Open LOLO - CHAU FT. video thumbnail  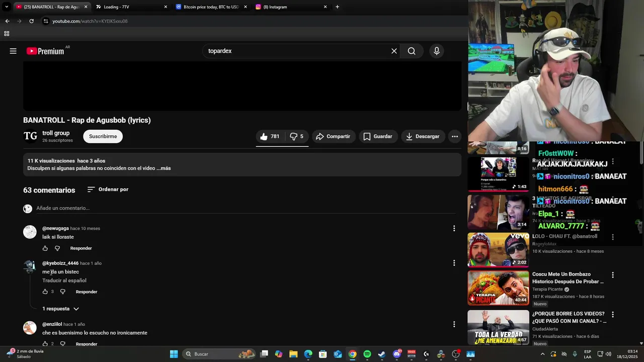pyautogui.click(x=498, y=249)
